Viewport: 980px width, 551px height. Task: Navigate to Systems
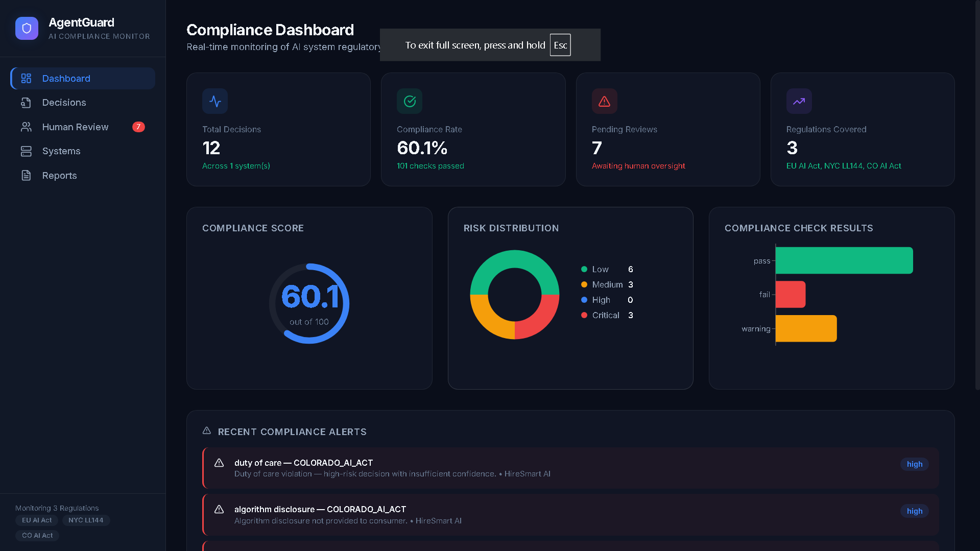click(83, 151)
